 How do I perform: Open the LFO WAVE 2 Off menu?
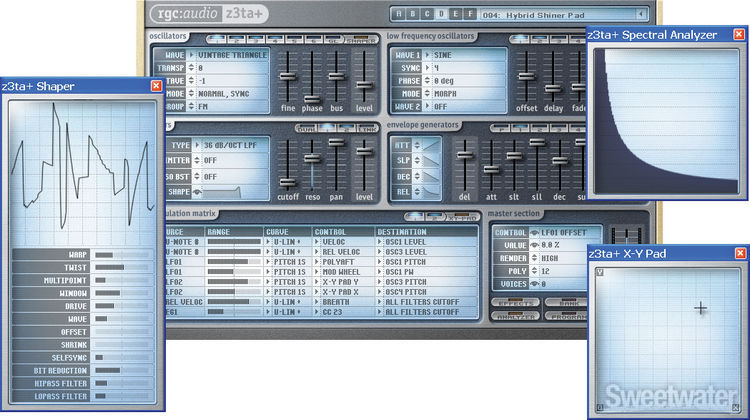point(428,107)
